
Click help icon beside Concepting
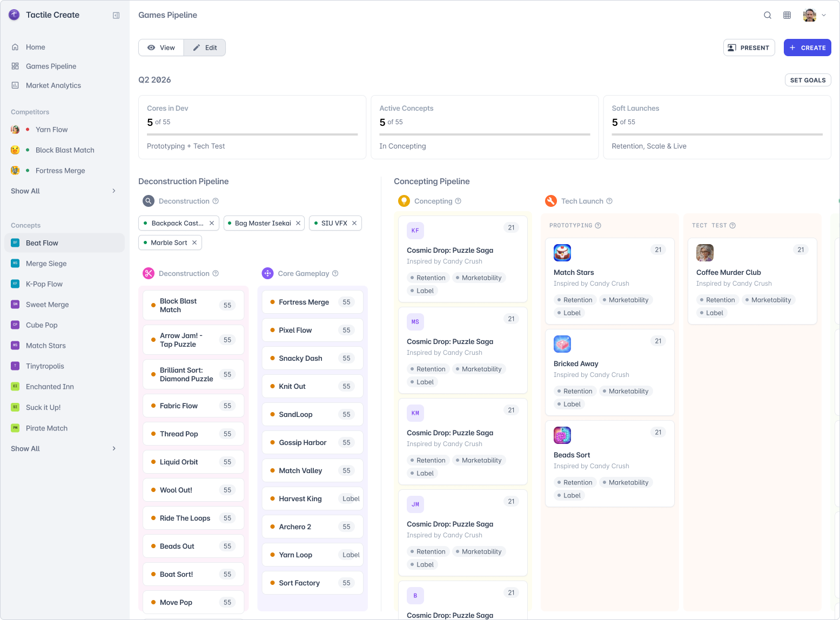coord(458,201)
